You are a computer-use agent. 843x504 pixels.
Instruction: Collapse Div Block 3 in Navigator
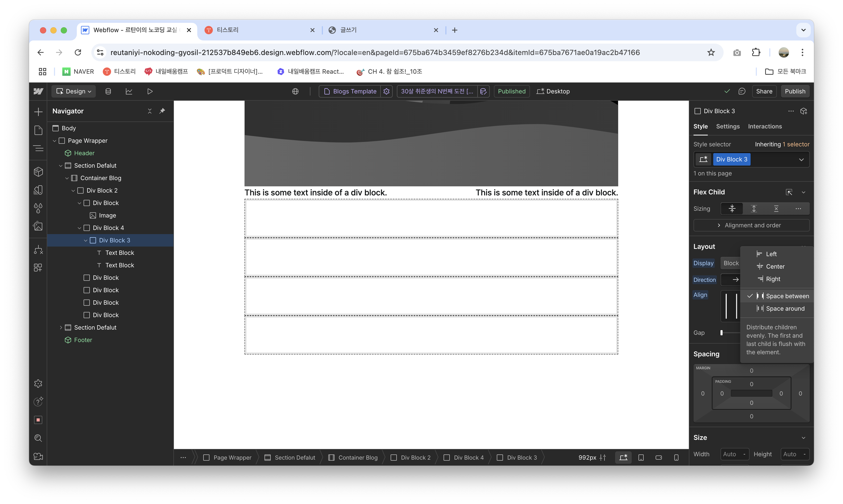tap(86, 241)
